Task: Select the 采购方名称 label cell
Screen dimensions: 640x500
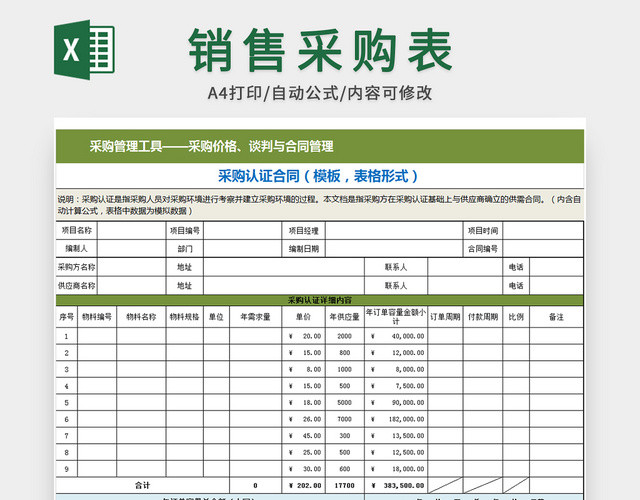Action: [77, 267]
